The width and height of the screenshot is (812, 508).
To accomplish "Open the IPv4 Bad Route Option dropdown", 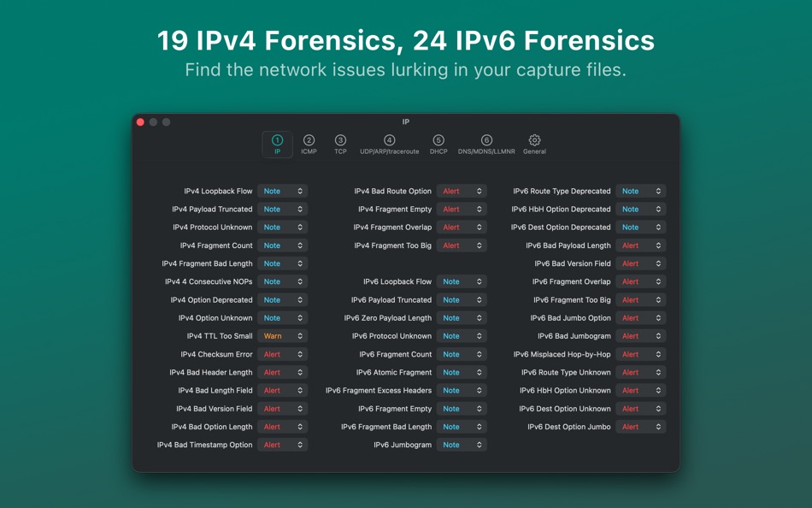I will click(462, 191).
